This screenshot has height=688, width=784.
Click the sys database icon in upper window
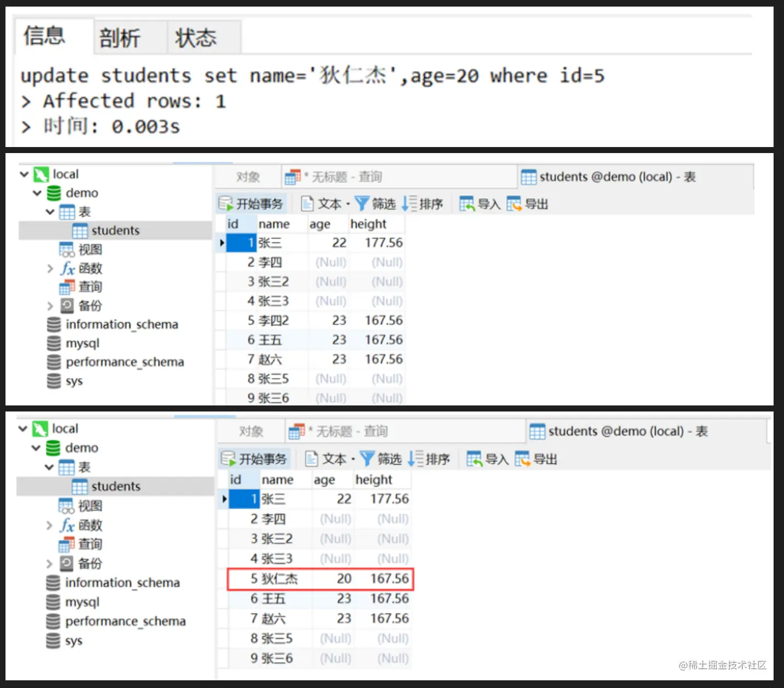(x=54, y=381)
